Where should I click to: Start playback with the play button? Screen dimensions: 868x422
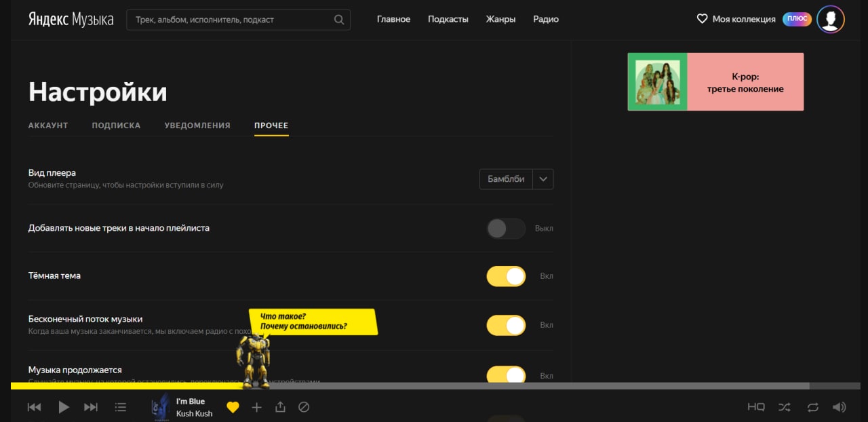point(64,407)
